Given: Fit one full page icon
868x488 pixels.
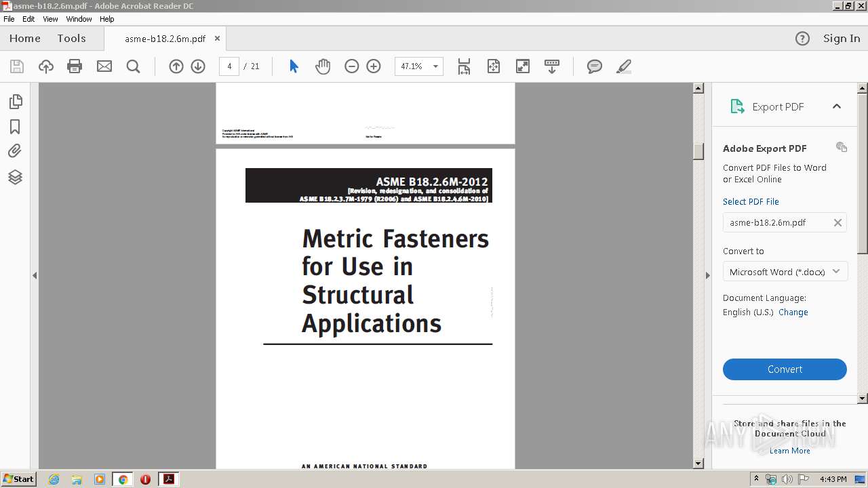Looking at the screenshot, I should pyautogui.click(x=494, y=66).
